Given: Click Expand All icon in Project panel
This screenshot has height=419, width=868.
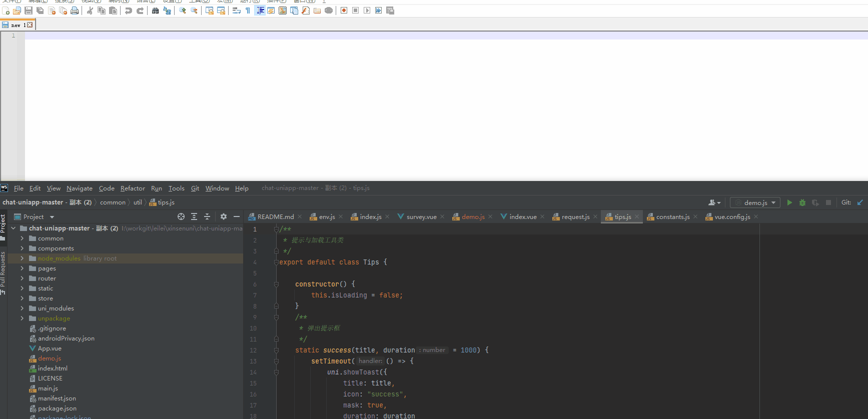Looking at the screenshot, I should [x=194, y=216].
